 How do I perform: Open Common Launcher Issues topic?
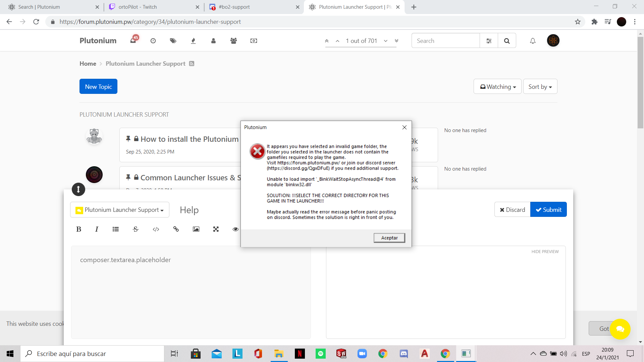[191, 178]
